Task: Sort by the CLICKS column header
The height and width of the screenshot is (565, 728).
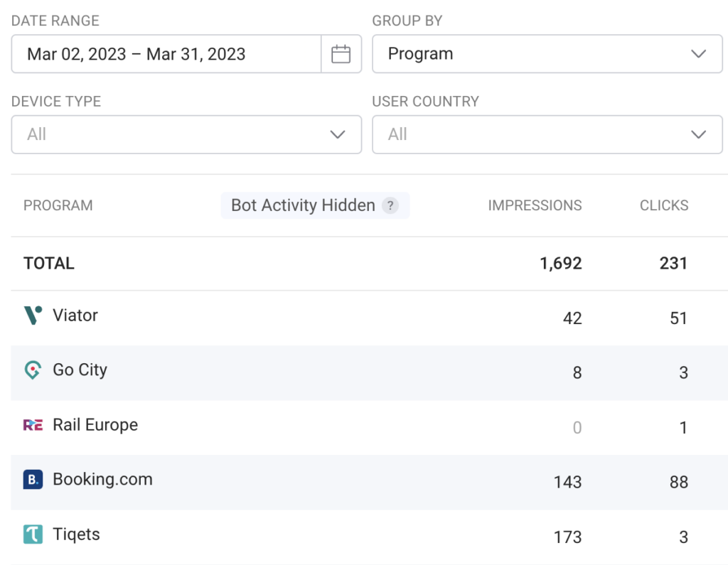Action: point(664,205)
